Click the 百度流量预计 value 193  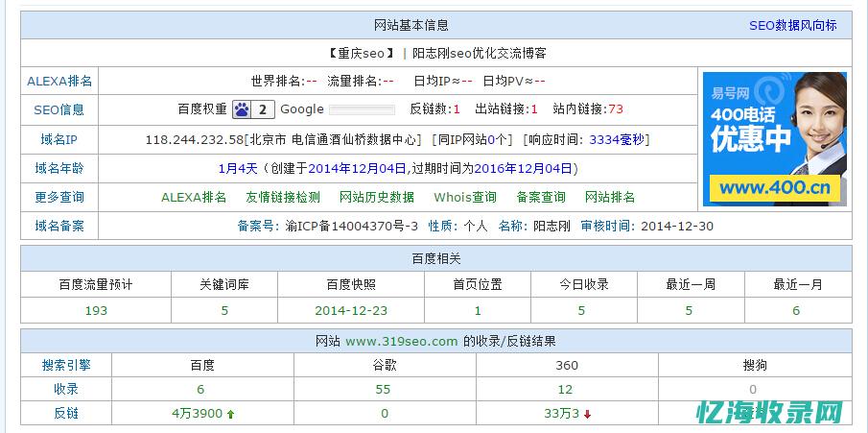pyautogui.click(x=96, y=310)
